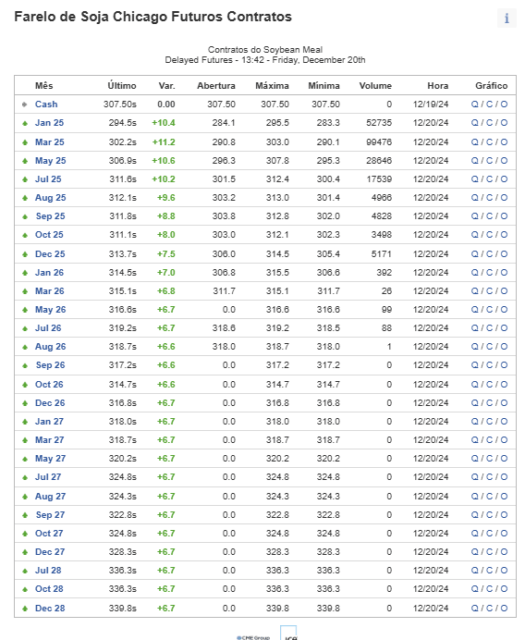
Task: Open the O options link for Jul 25
Action: (x=504, y=179)
